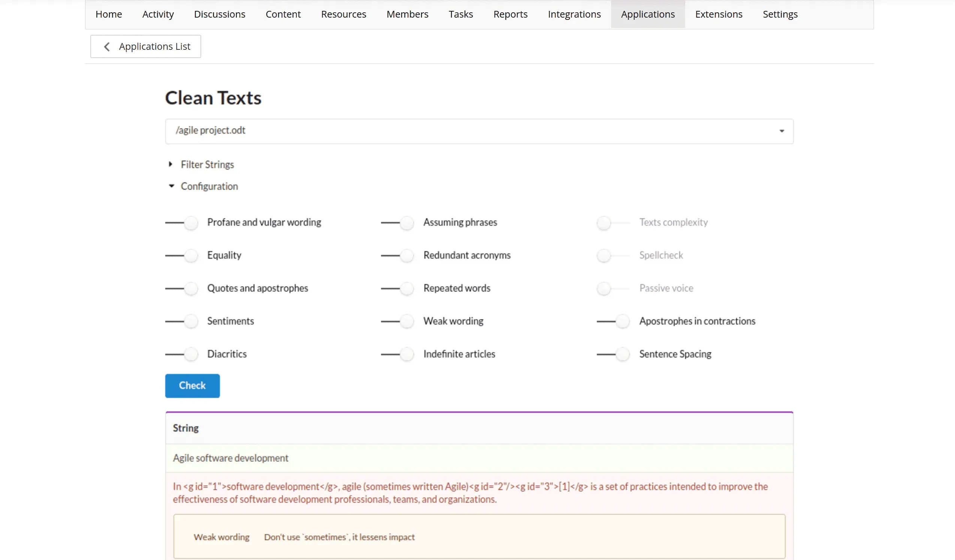Open the Filter Strings disclosure triangle

point(170,164)
